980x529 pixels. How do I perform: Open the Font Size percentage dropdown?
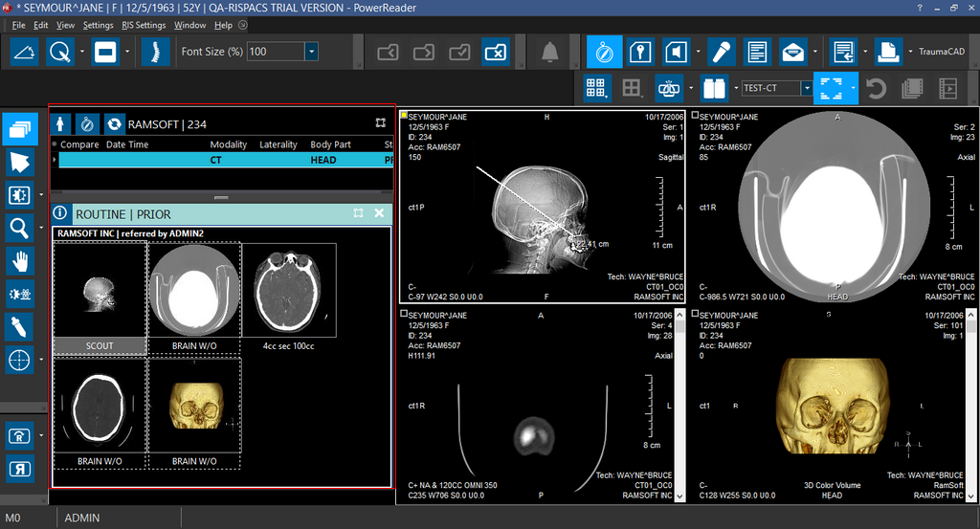311,52
